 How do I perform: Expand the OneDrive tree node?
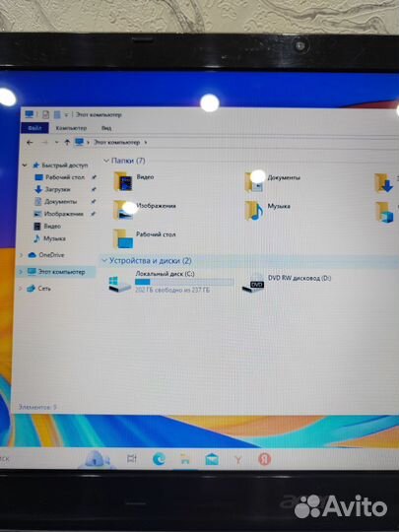click(21, 255)
